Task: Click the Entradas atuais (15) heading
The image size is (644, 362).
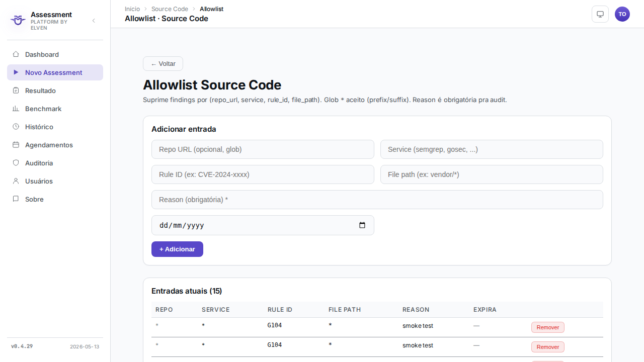Action: click(187, 291)
